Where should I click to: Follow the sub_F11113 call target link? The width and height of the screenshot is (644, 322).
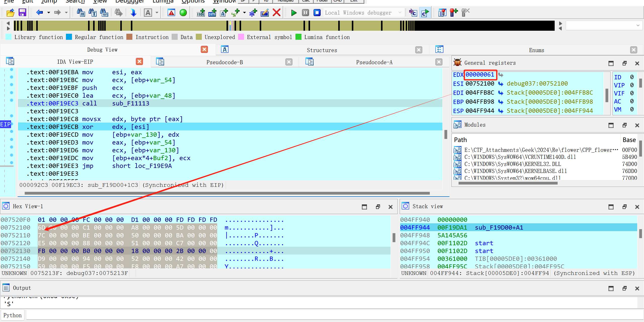[131, 103]
